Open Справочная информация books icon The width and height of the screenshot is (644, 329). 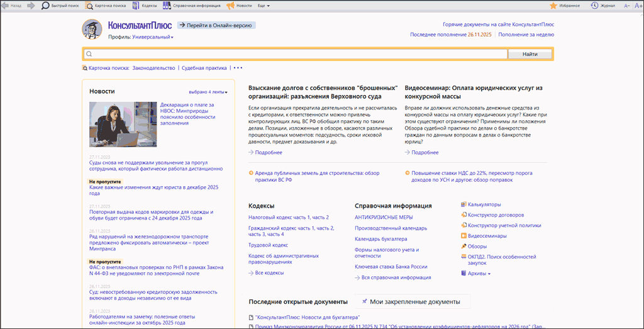[167, 5]
